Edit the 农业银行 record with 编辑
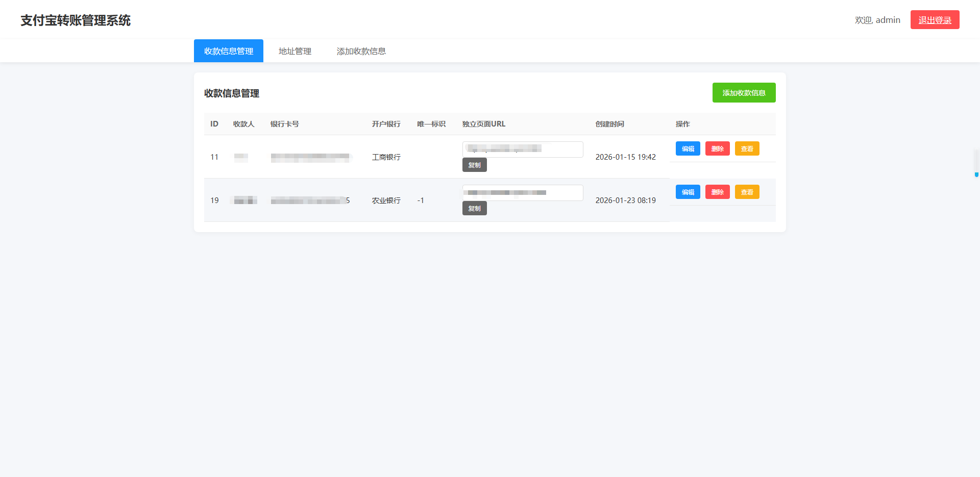Viewport: 980px width, 477px height. (x=688, y=192)
